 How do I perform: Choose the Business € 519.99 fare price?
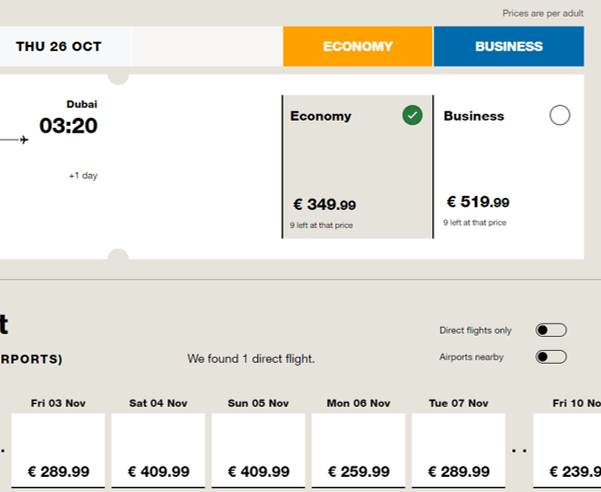point(478,202)
